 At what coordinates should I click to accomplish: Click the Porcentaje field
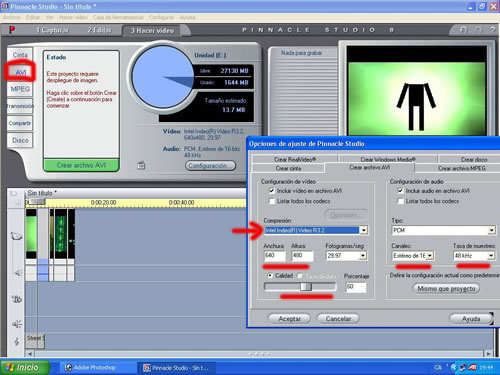(356, 287)
